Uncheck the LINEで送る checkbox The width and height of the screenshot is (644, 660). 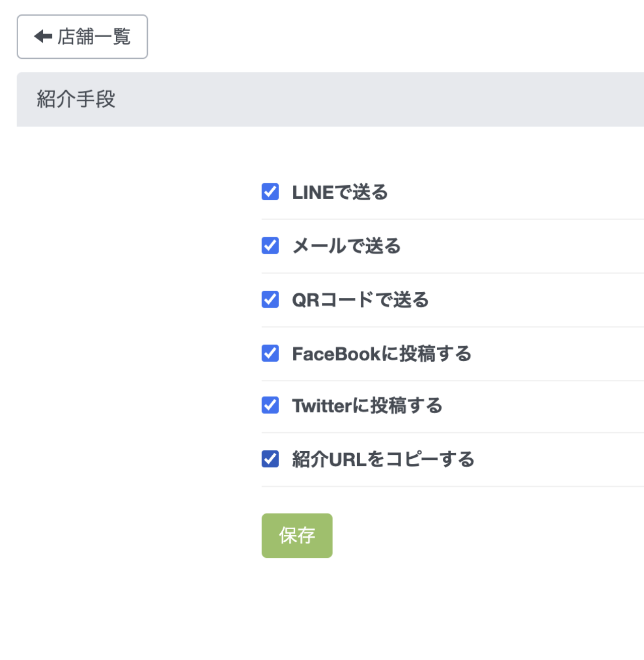pyautogui.click(x=270, y=192)
